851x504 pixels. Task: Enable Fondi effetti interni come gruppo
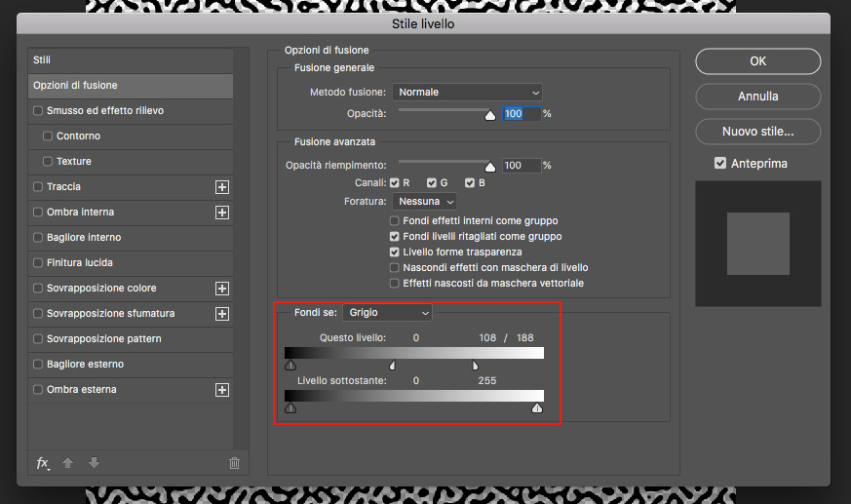(x=395, y=221)
